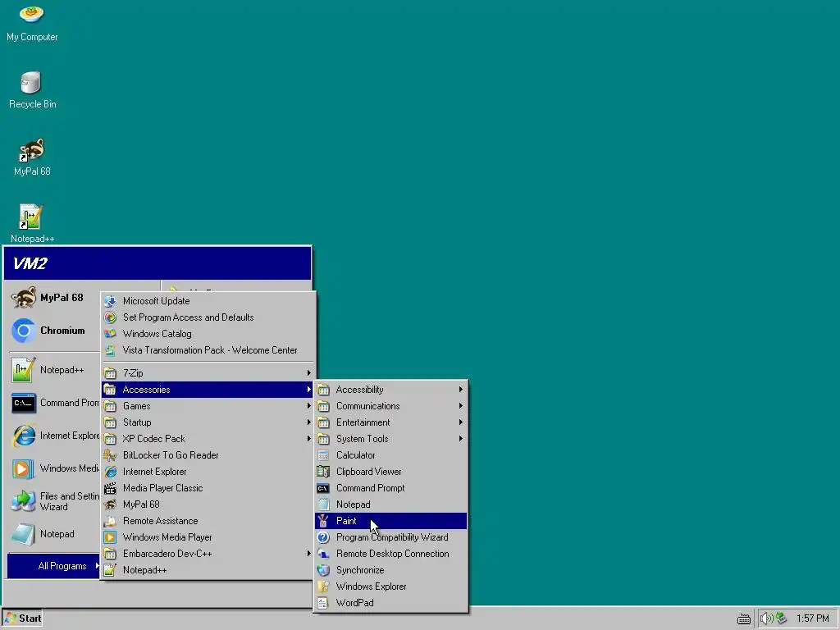The height and width of the screenshot is (630, 840).
Task: Open the volume icon in system tray
Action: point(767,619)
